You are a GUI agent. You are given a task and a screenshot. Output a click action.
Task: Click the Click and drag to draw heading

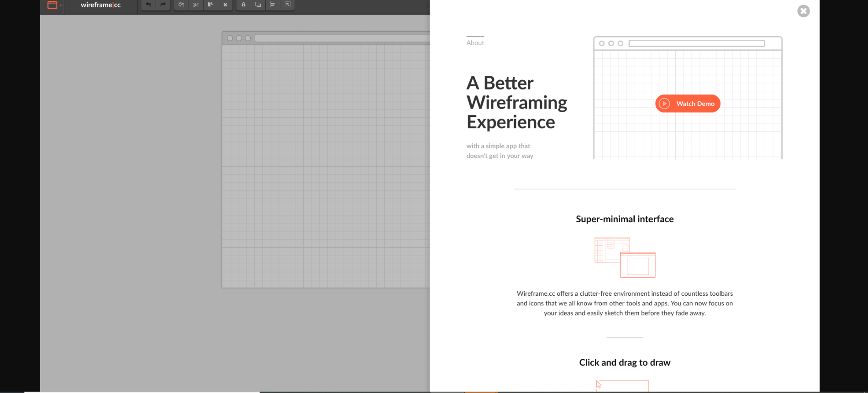[x=625, y=362]
